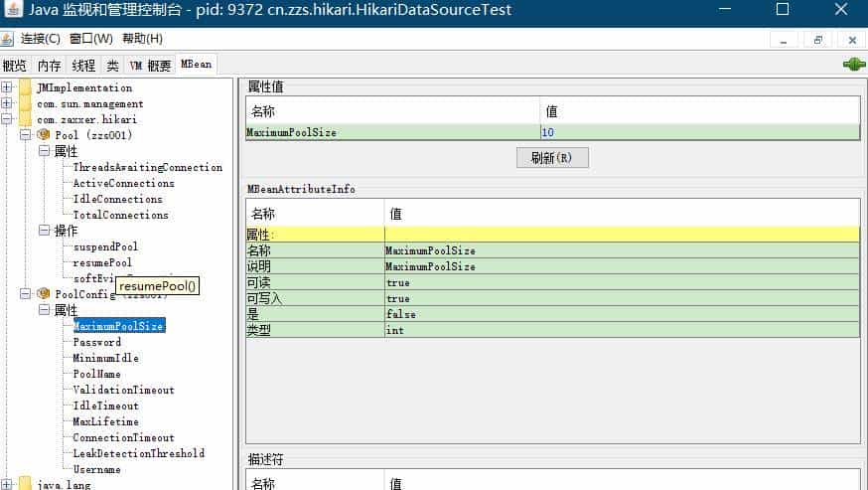
Task: Collapse the Pool (zzs001) node
Action: [26, 135]
